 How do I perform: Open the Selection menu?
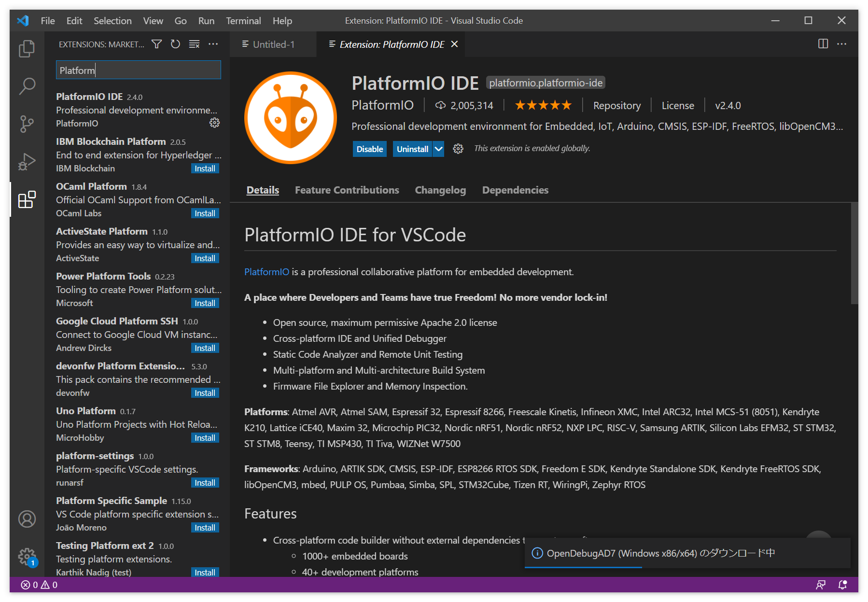[112, 21]
